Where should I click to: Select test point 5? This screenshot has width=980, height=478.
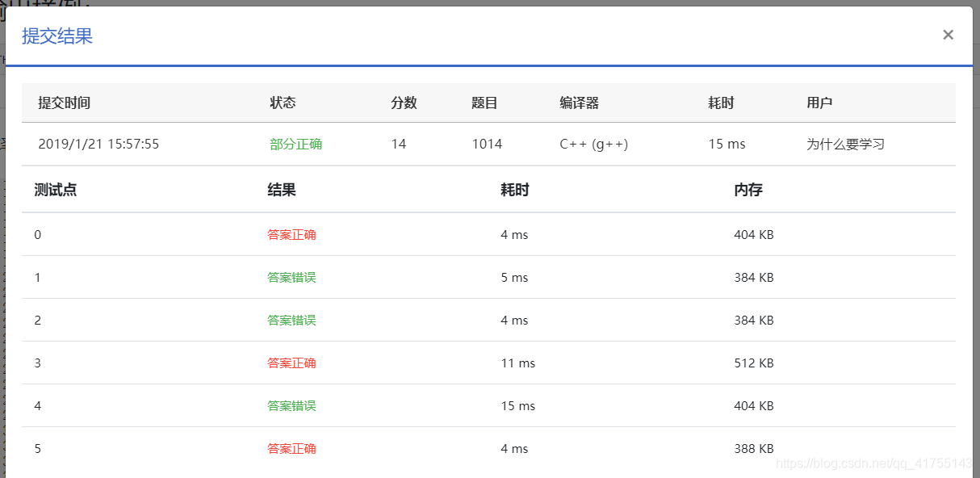click(x=38, y=449)
